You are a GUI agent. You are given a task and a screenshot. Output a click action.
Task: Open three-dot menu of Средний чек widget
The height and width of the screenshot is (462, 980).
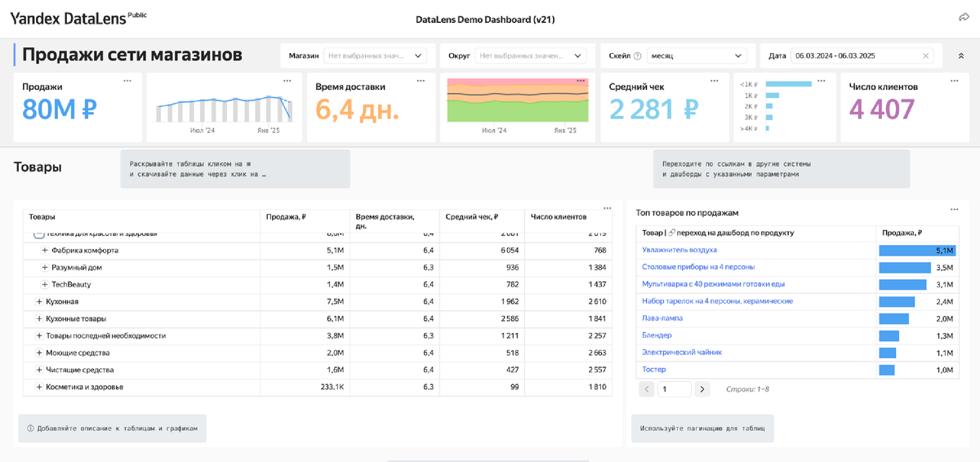click(x=715, y=81)
